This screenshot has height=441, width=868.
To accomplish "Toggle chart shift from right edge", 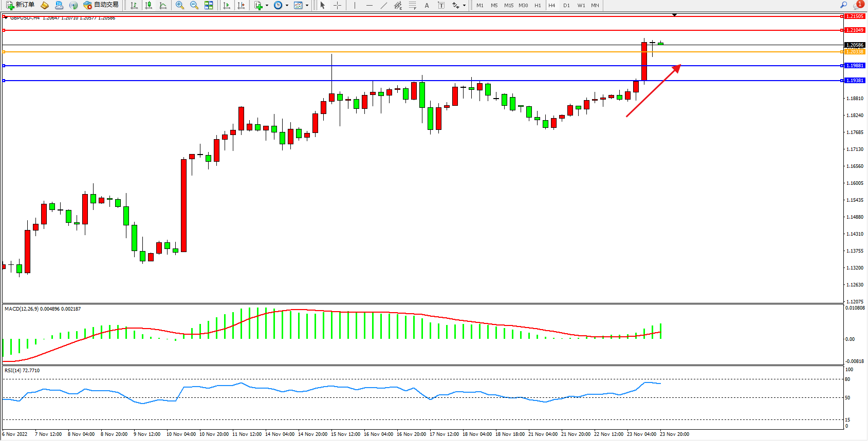I will (241, 5).
